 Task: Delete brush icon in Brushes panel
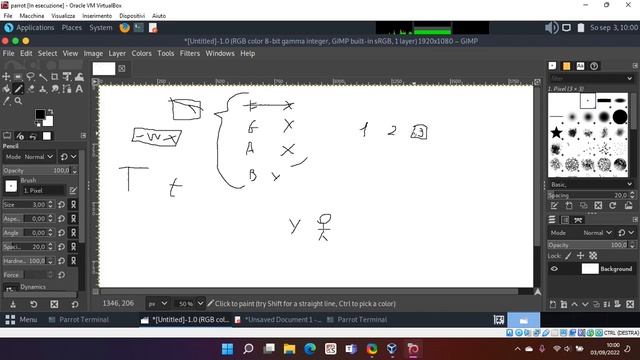click(598, 206)
